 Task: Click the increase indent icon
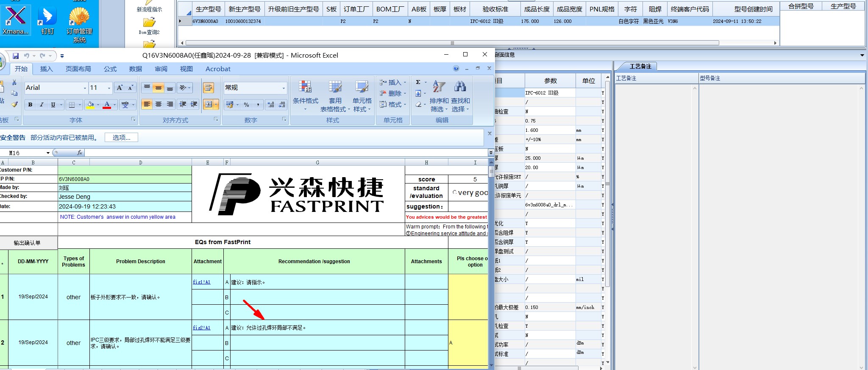194,104
